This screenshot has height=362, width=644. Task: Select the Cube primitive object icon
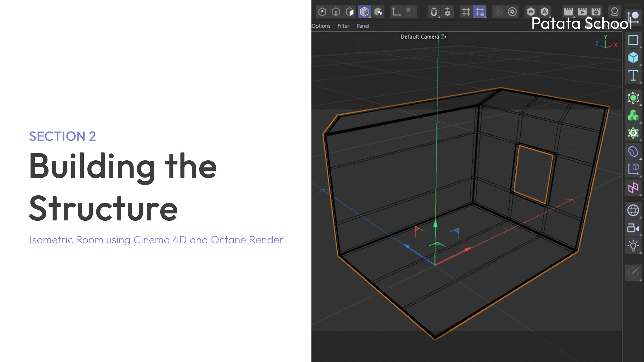tap(633, 57)
